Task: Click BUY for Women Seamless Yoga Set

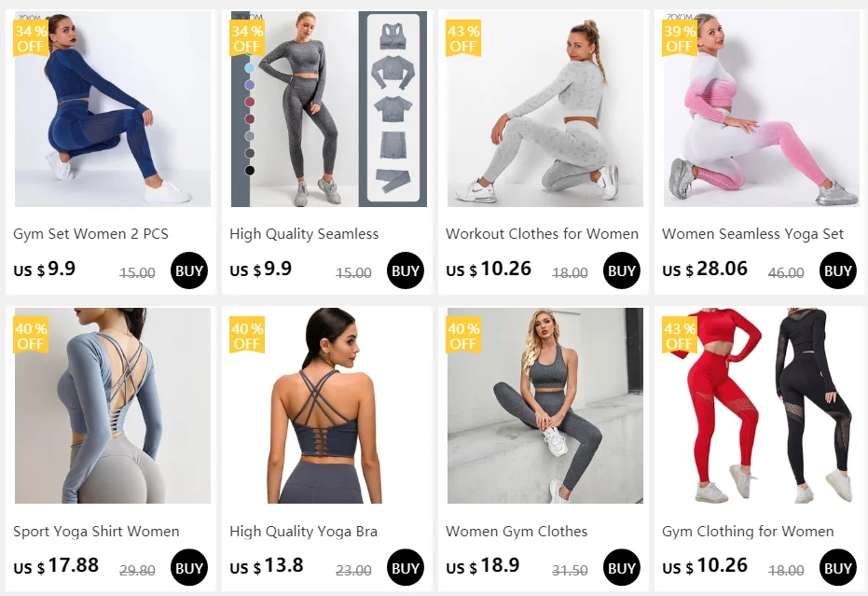Action: pos(837,270)
